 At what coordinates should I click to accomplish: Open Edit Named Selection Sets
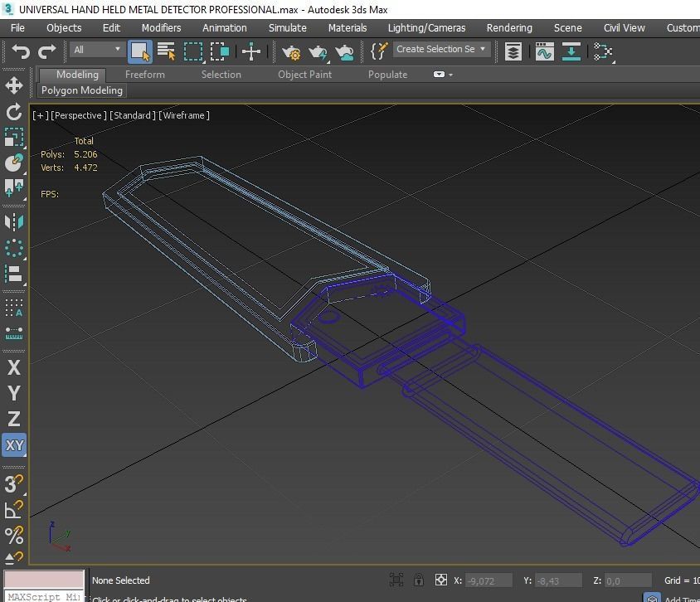378,51
